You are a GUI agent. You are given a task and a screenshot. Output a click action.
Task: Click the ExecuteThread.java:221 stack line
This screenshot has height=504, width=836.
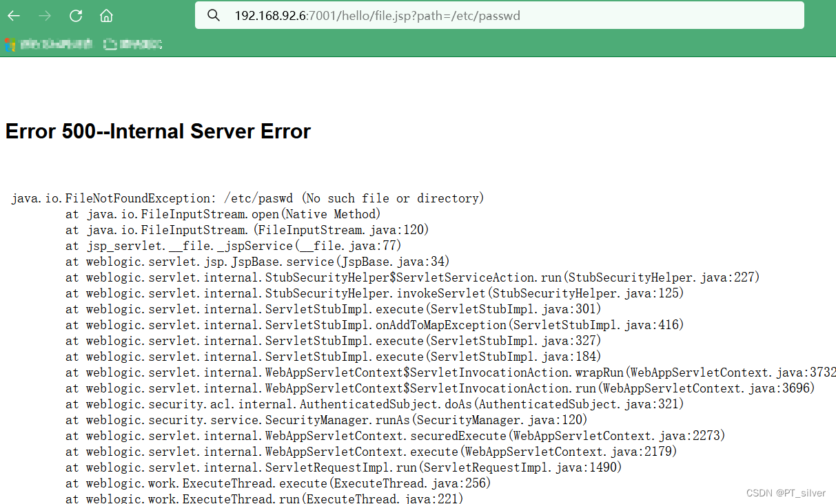tap(265, 498)
